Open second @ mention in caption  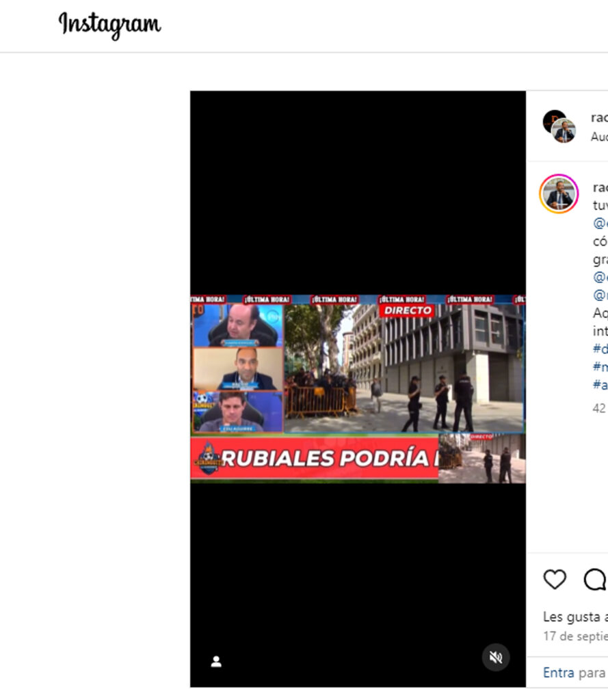point(600,277)
